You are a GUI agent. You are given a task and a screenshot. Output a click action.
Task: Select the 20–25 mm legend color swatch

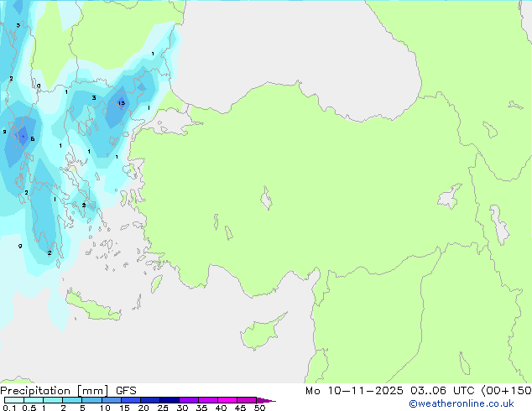pyautogui.click(x=149, y=400)
